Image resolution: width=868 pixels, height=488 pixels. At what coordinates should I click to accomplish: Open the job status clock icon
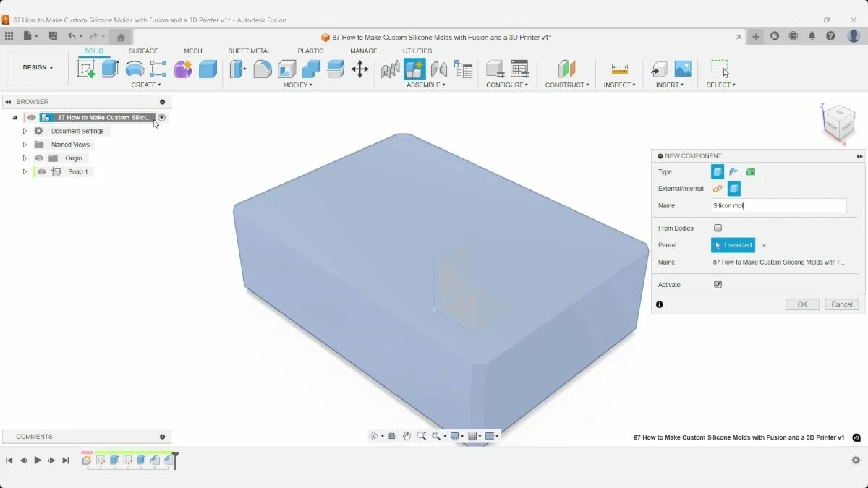pos(793,35)
